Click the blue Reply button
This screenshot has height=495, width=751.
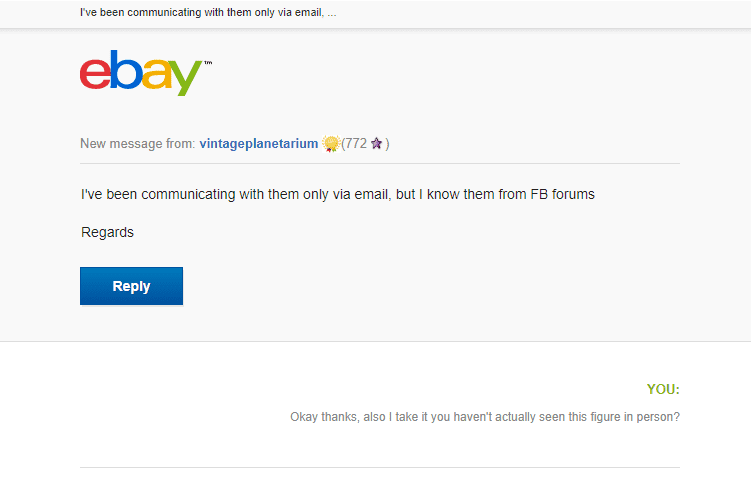pos(131,286)
